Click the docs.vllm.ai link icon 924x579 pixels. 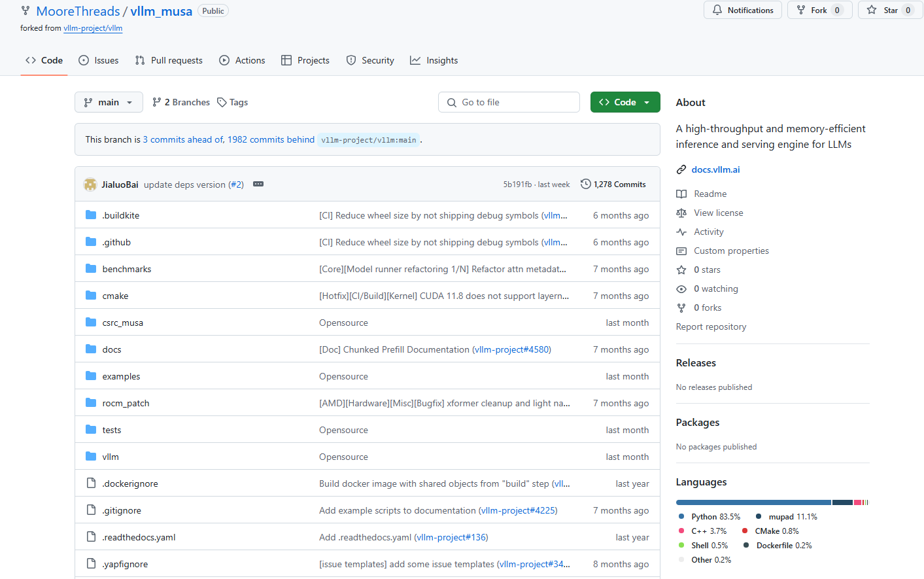[681, 169]
